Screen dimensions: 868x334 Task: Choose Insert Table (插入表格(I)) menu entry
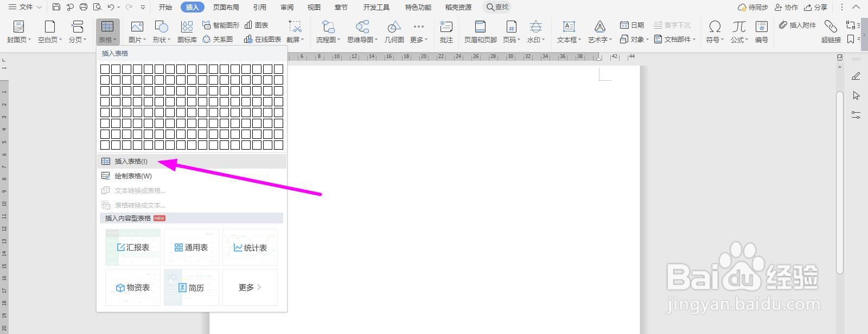click(192, 161)
